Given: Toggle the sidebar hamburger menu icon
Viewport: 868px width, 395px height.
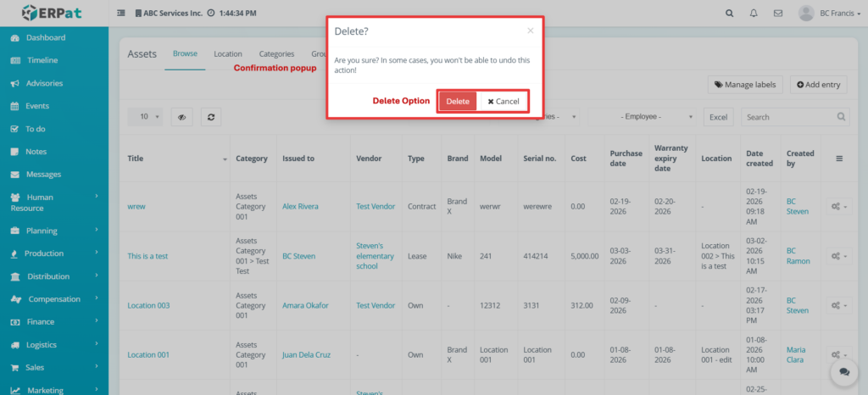Looking at the screenshot, I should pos(120,14).
